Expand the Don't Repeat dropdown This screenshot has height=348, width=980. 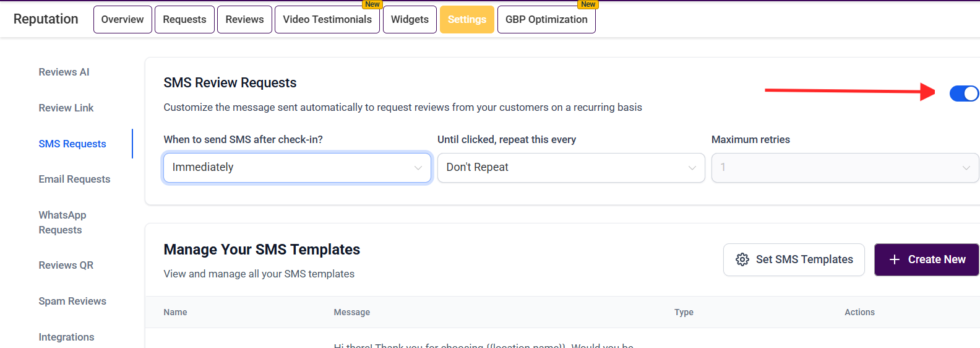point(570,168)
